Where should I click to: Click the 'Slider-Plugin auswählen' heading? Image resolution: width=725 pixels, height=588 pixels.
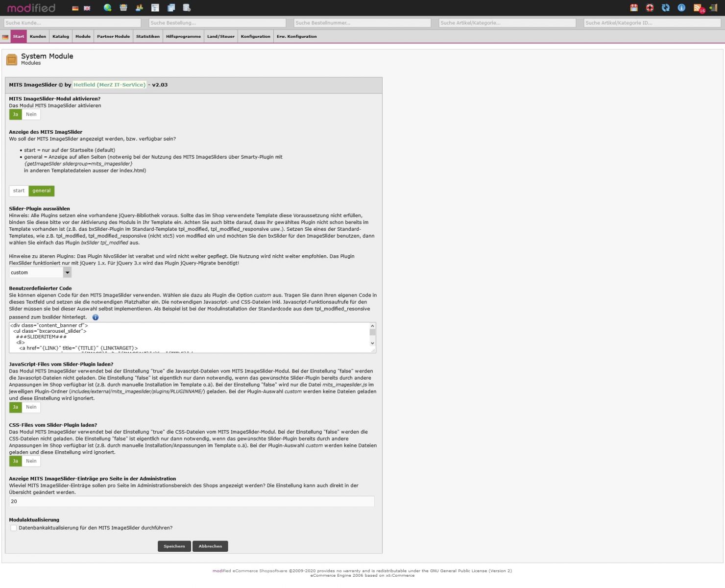coord(39,209)
